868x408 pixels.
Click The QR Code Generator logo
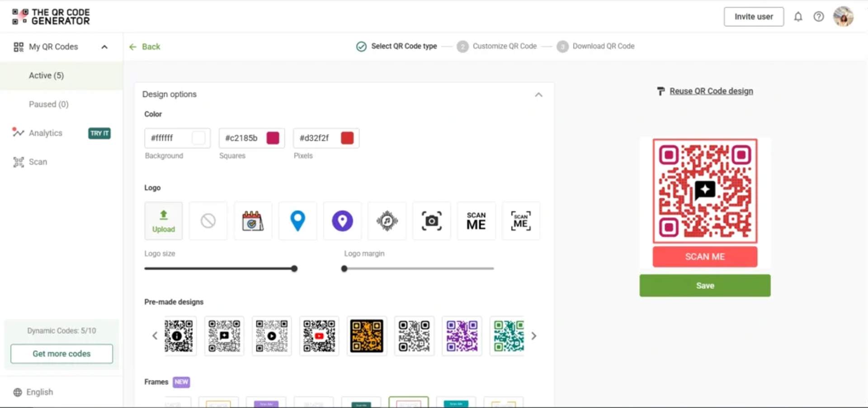[x=51, y=17]
